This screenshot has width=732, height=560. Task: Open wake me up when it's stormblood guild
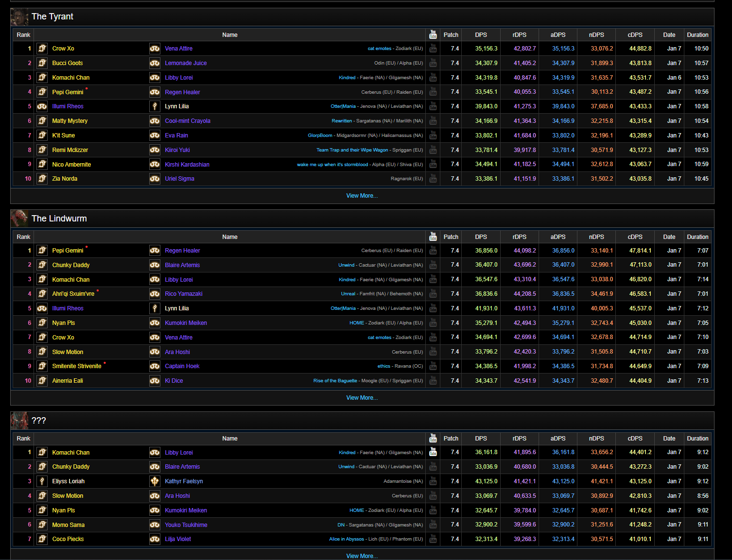click(x=332, y=165)
